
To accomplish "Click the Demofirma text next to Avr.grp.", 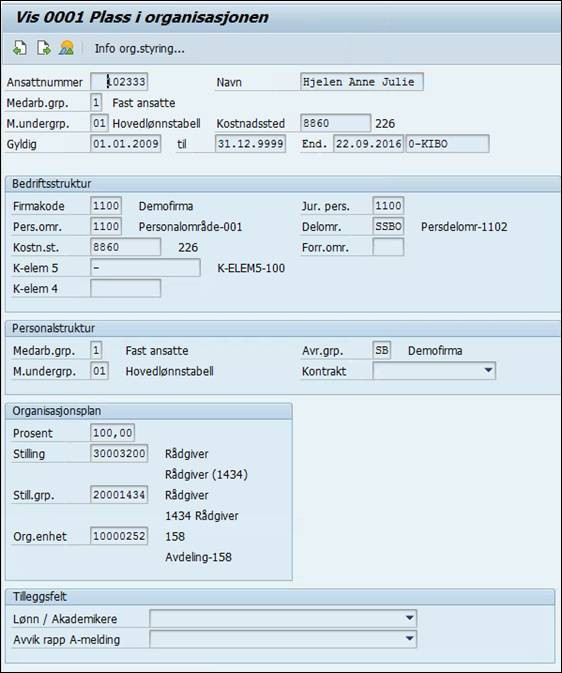I will coord(435,351).
